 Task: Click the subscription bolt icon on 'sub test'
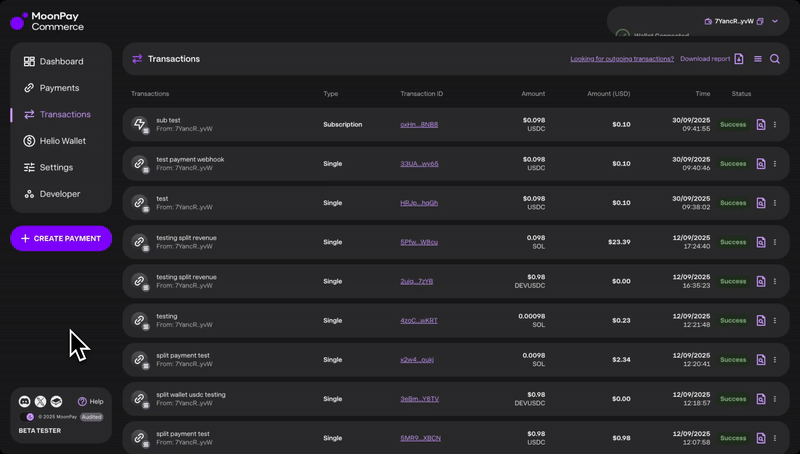tap(139, 124)
